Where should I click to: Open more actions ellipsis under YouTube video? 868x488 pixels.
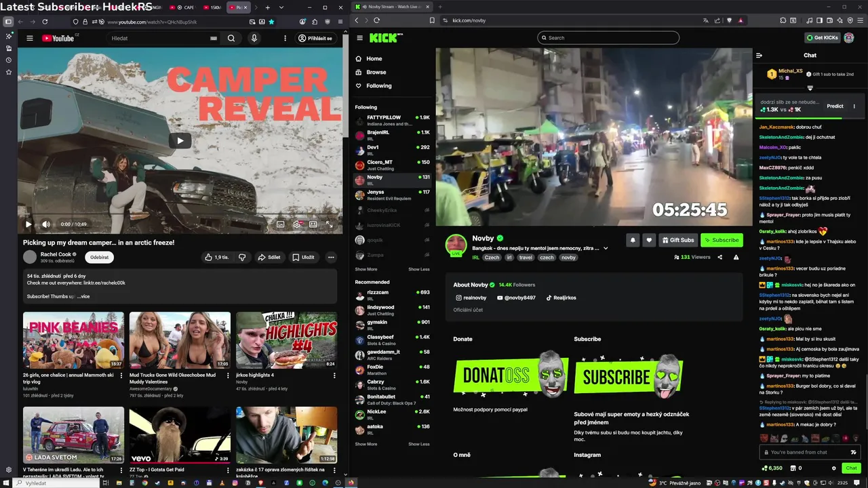click(x=331, y=258)
